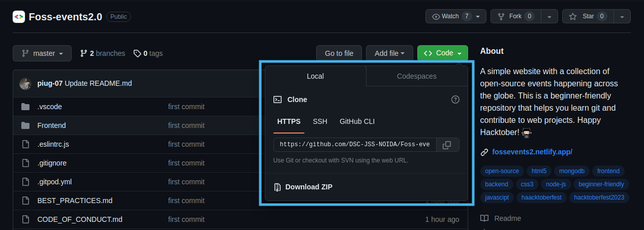Click the hacktoberfest2023 topic tag

click(599, 198)
